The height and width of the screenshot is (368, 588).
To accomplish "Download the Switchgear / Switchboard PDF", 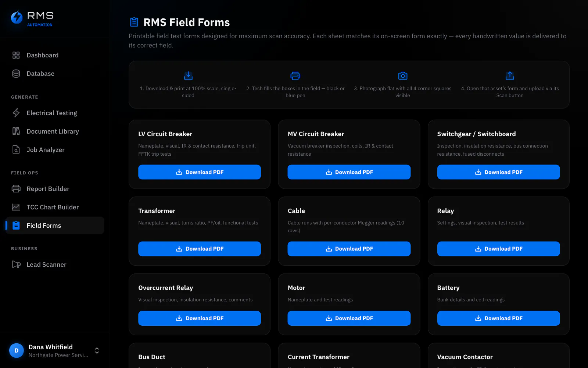I will click(498, 172).
